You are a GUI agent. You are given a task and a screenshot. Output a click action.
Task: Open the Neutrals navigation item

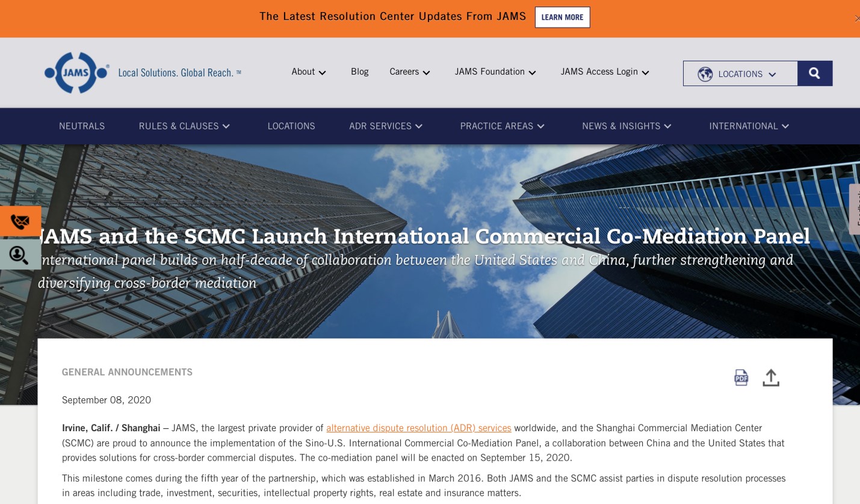point(82,126)
